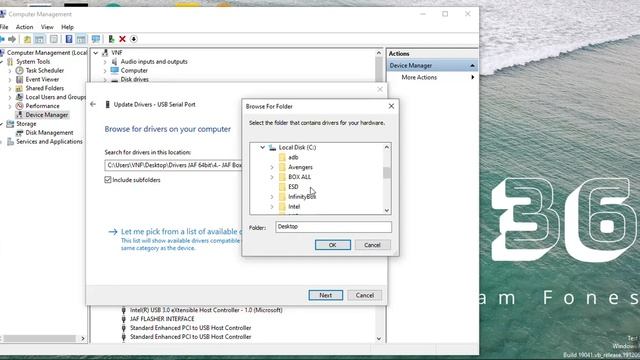Click the down-arrow disable device toolbar icon

click(x=133, y=39)
